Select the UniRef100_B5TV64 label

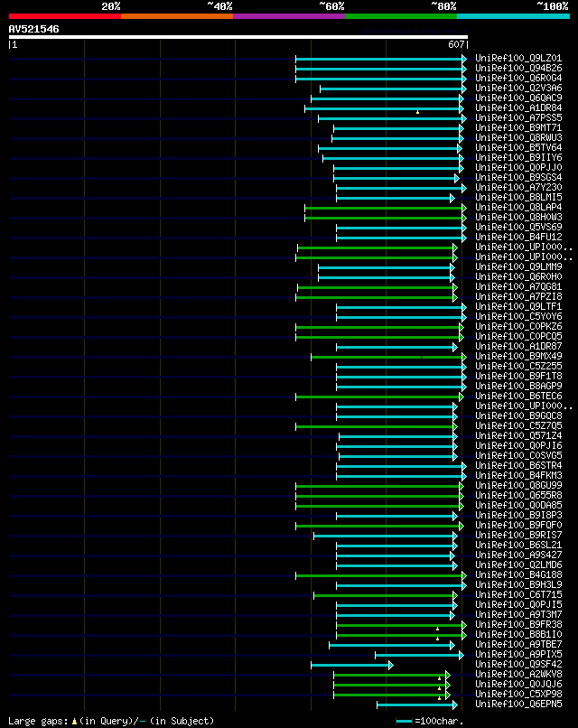518,147
